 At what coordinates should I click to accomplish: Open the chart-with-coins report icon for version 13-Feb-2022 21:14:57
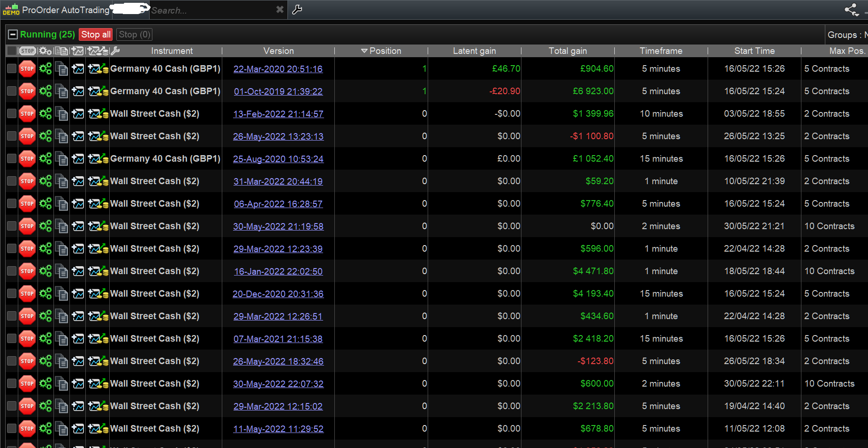[98, 114]
